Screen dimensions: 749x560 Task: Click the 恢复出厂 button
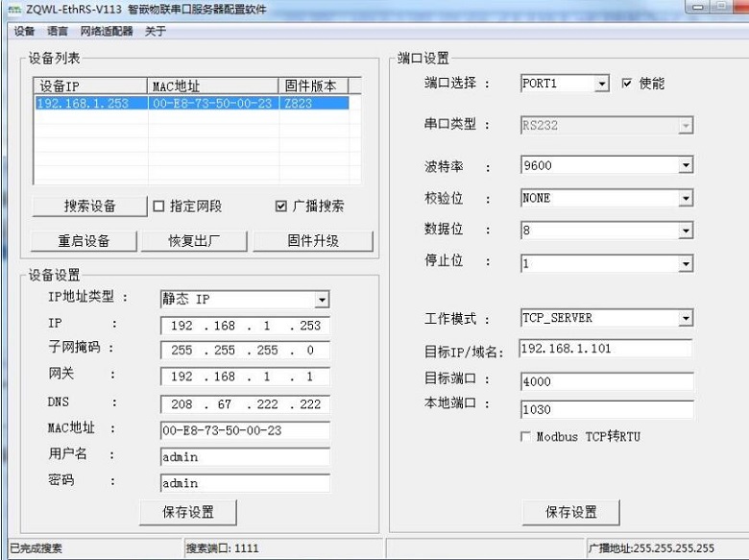click(x=194, y=241)
